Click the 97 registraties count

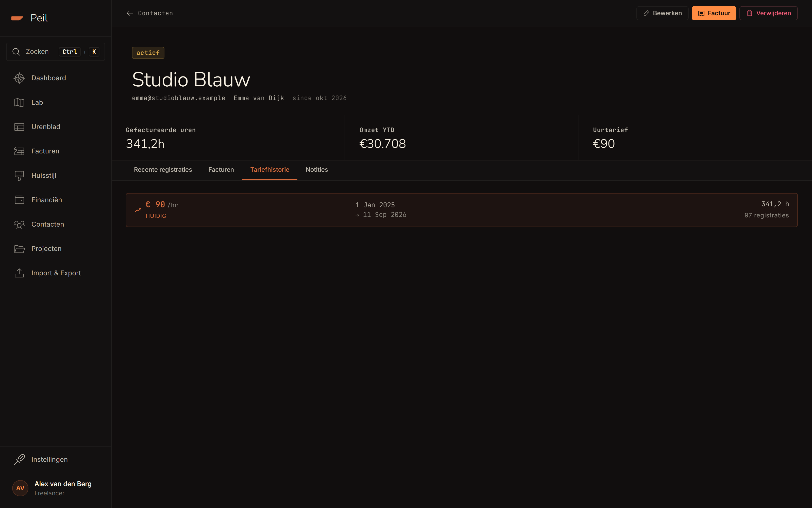click(766, 215)
